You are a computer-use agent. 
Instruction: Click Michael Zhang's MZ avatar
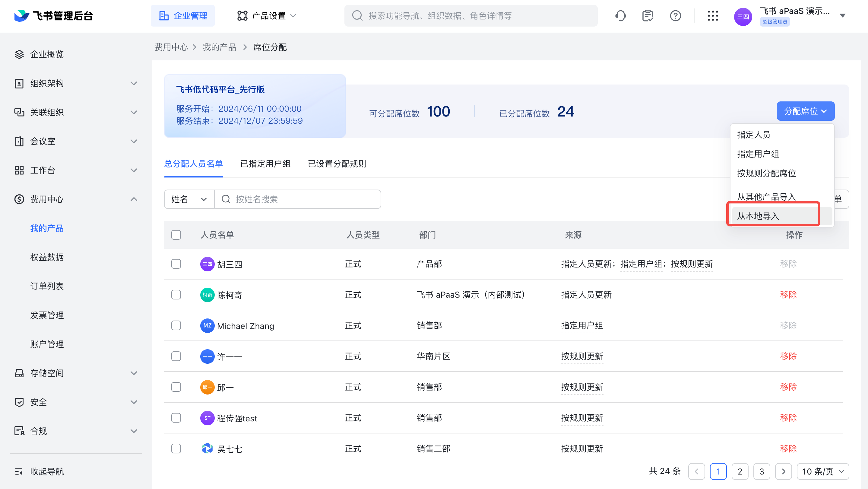207,325
